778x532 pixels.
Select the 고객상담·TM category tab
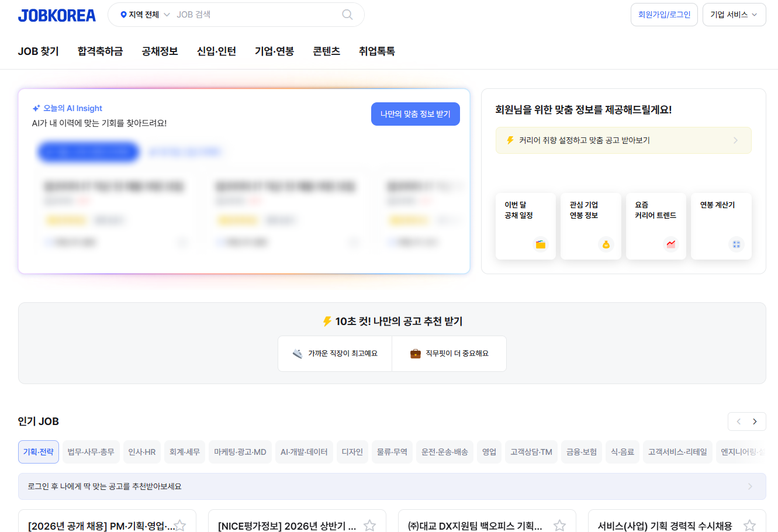(531, 452)
